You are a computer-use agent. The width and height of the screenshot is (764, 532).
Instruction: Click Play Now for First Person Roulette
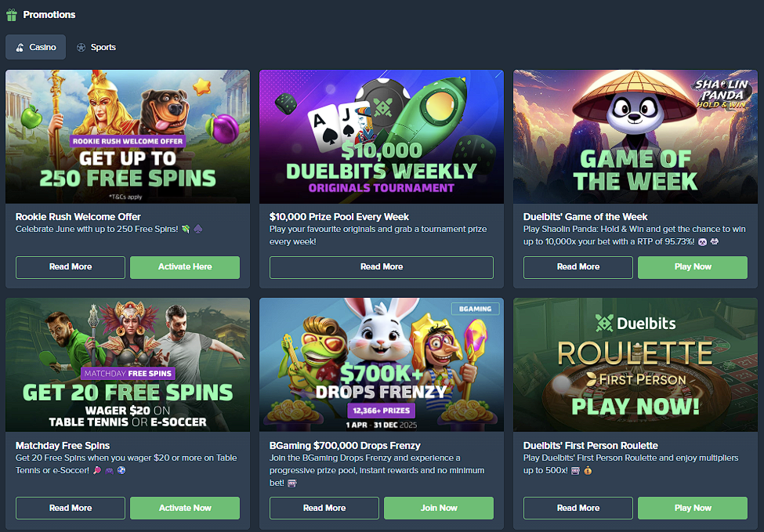tap(693, 508)
